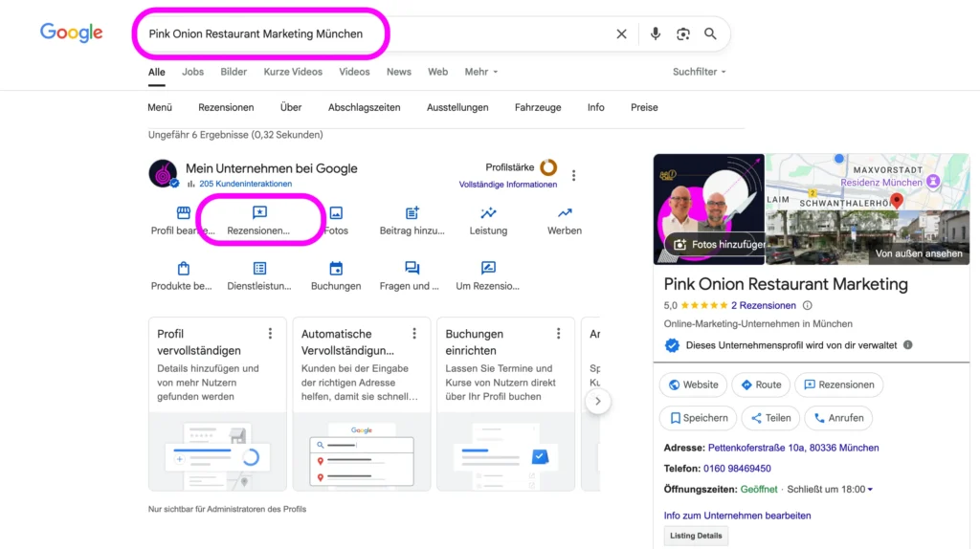Show next suggestion cards with arrow
Viewport: 980px width, 549px height.
tap(597, 401)
